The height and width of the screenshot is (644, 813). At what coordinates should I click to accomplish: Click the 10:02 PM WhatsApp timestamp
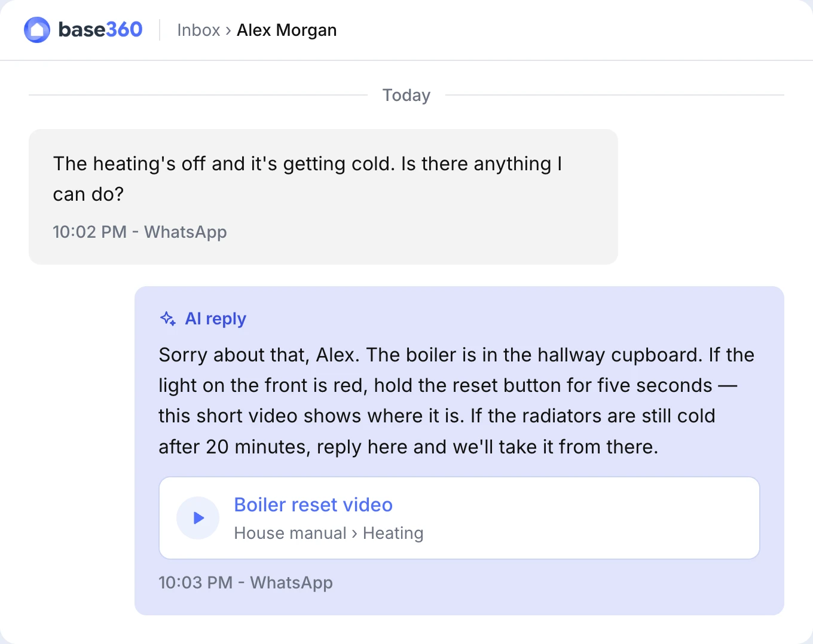(140, 232)
